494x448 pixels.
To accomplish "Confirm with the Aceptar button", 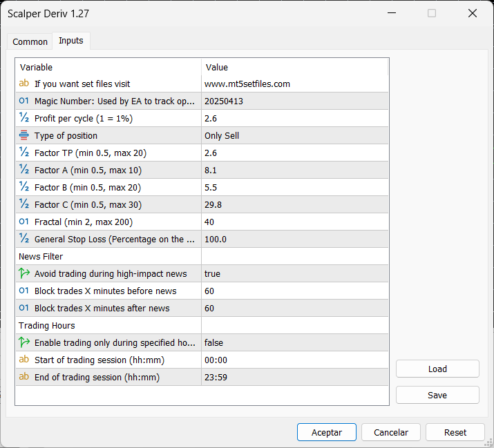I will [327, 432].
